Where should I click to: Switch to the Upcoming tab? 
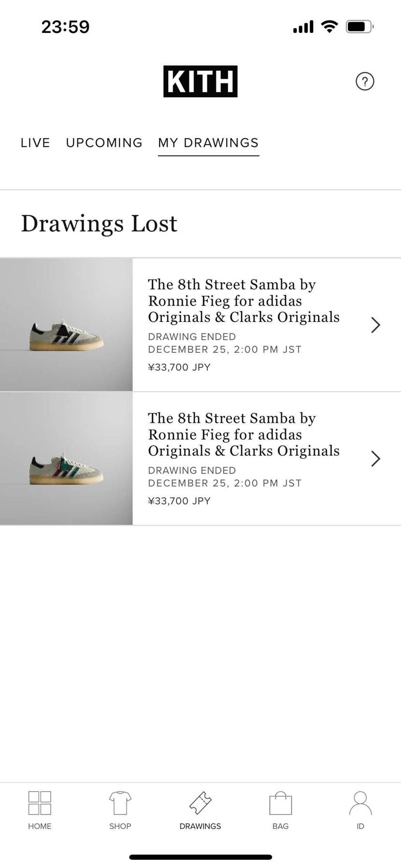pos(104,143)
